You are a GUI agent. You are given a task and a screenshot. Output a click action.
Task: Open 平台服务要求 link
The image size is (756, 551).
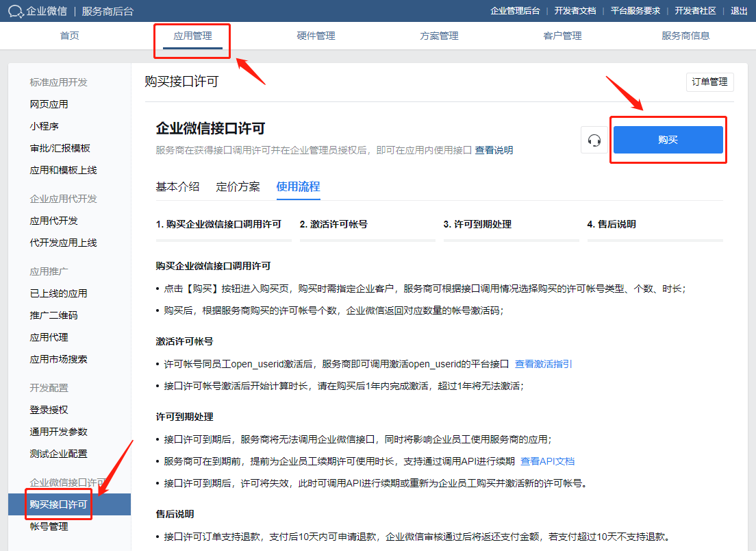635,10
